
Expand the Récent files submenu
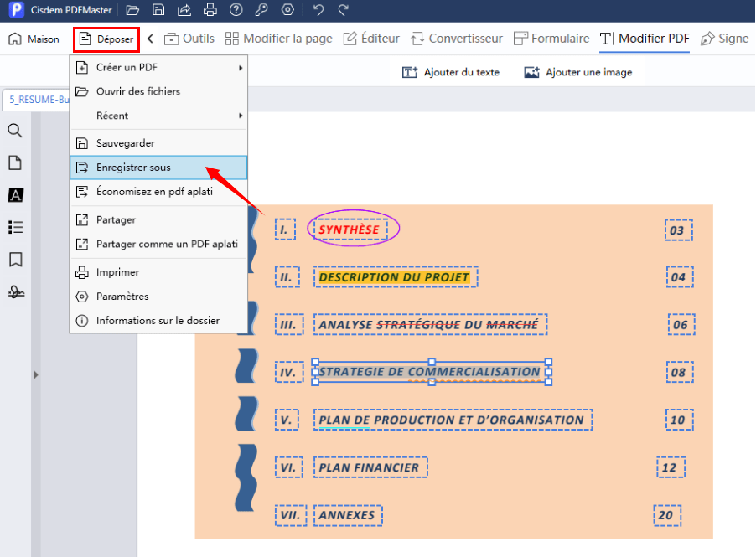coord(158,116)
